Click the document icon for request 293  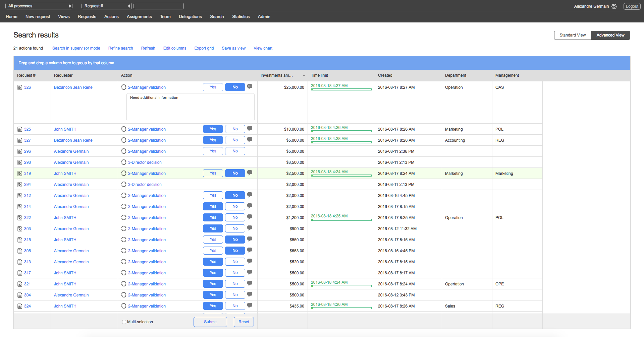coord(20,162)
